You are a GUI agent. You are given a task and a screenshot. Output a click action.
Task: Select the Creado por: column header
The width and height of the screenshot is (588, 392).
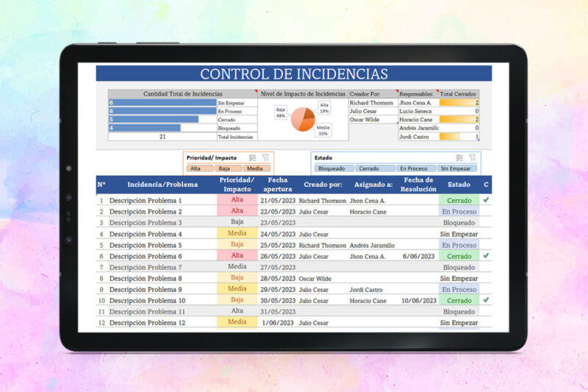click(x=323, y=185)
